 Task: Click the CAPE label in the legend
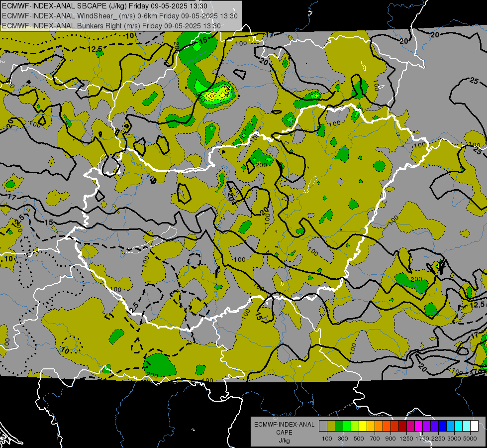click(x=284, y=432)
